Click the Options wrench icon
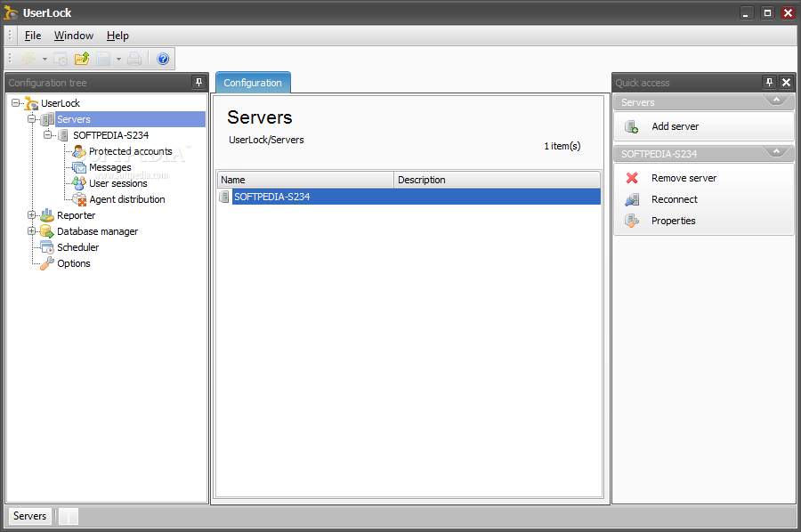801x532 pixels. tap(47, 263)
